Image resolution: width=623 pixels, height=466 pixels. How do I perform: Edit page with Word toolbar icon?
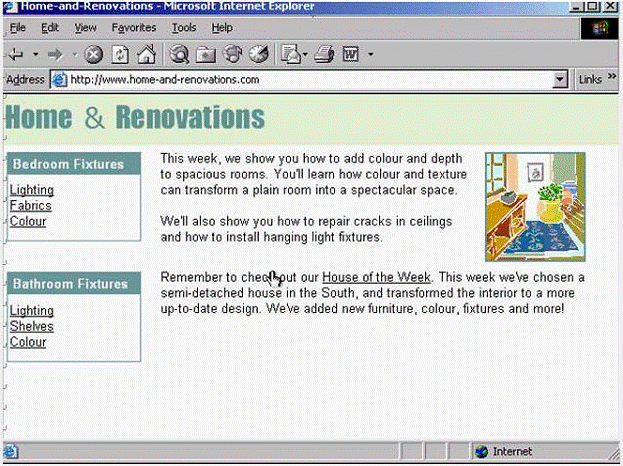point(351,53)
